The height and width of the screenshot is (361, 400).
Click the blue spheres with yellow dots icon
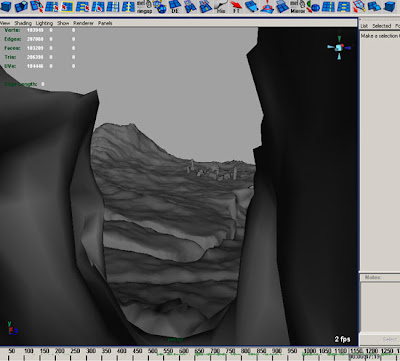pos(160,6)
